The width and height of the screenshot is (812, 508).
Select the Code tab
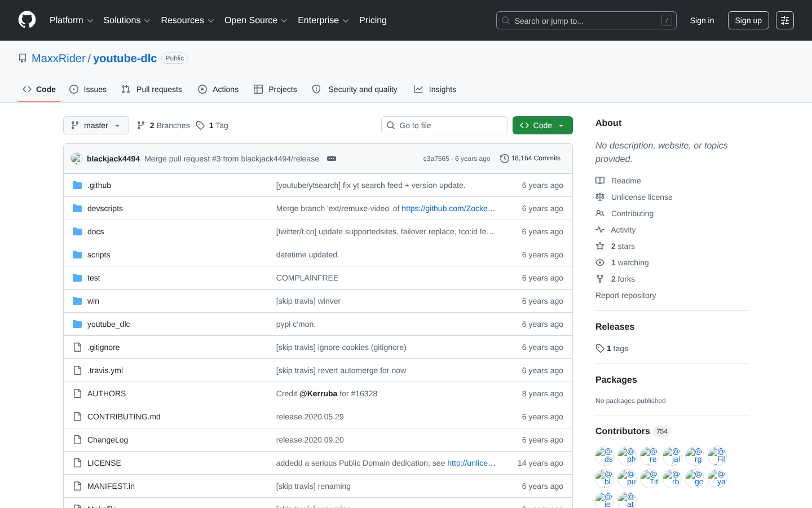click(x=39, y=89)
